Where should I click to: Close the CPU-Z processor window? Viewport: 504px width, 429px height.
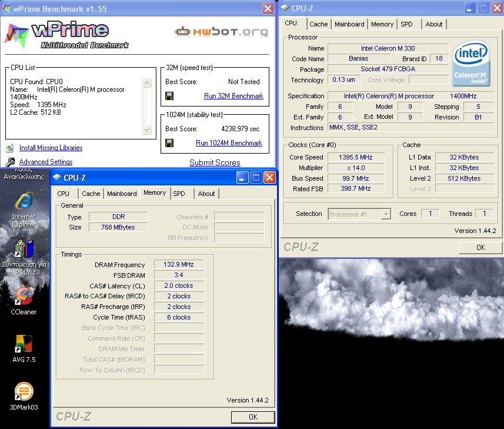[497, 8]
